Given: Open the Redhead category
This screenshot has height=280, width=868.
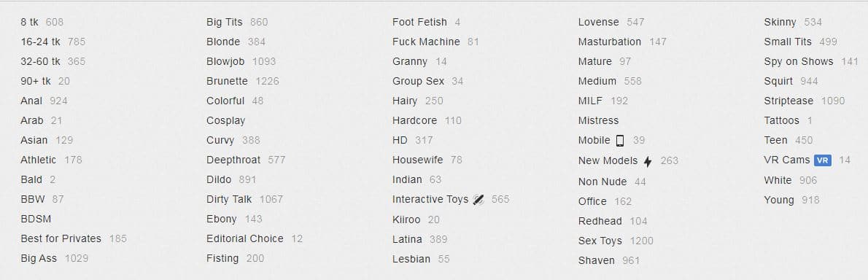Looking at the screenshot, I should pyautogui.click(x=600, y=221).
